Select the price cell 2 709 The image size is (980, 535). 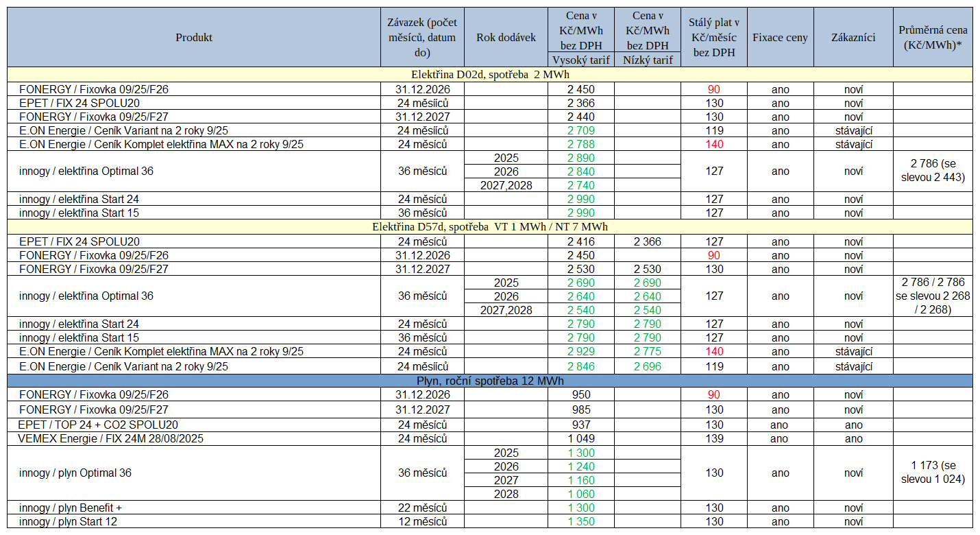click(x=580, y=130)
